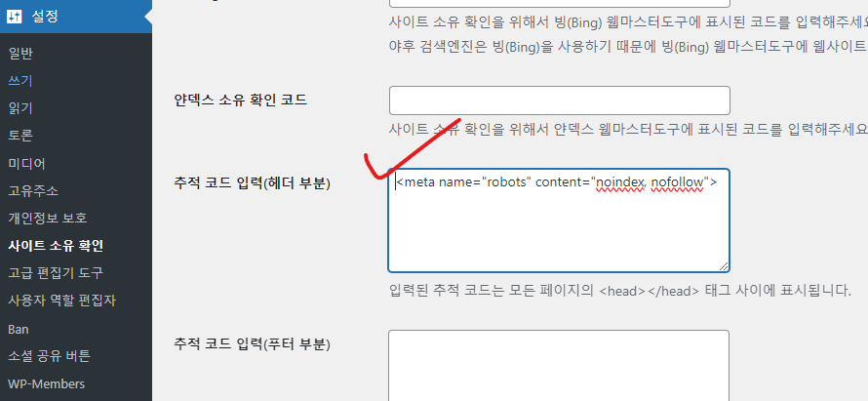Image resolution: width=868 pixels, height=401 pixels.
Task: Navigate to 고유주소 settings
Action: 33,191
